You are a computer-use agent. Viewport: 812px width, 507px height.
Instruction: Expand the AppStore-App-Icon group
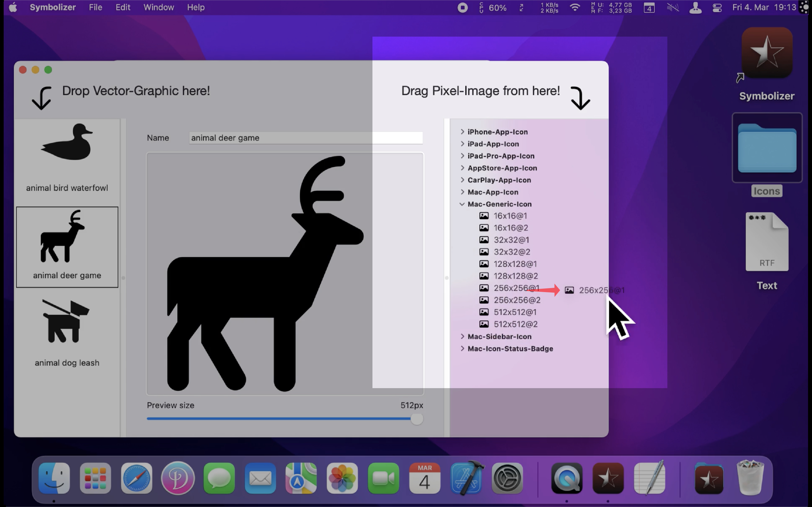coord(462,168)
